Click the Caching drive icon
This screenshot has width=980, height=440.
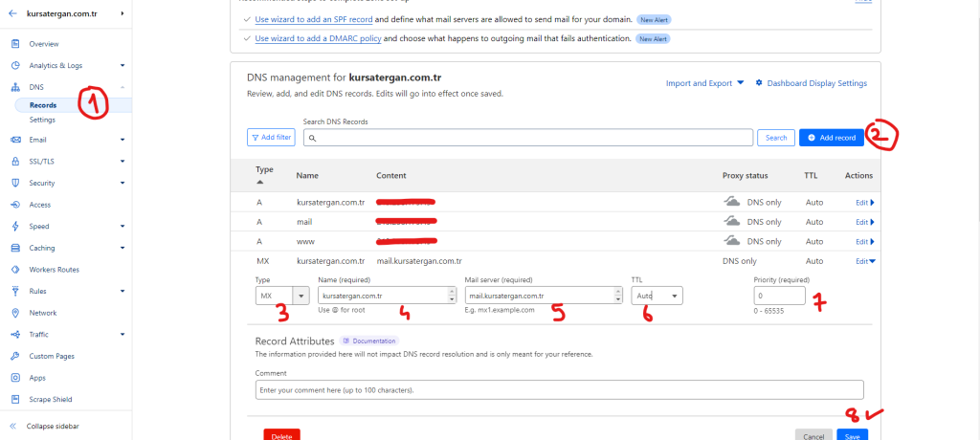coord(15,248)
